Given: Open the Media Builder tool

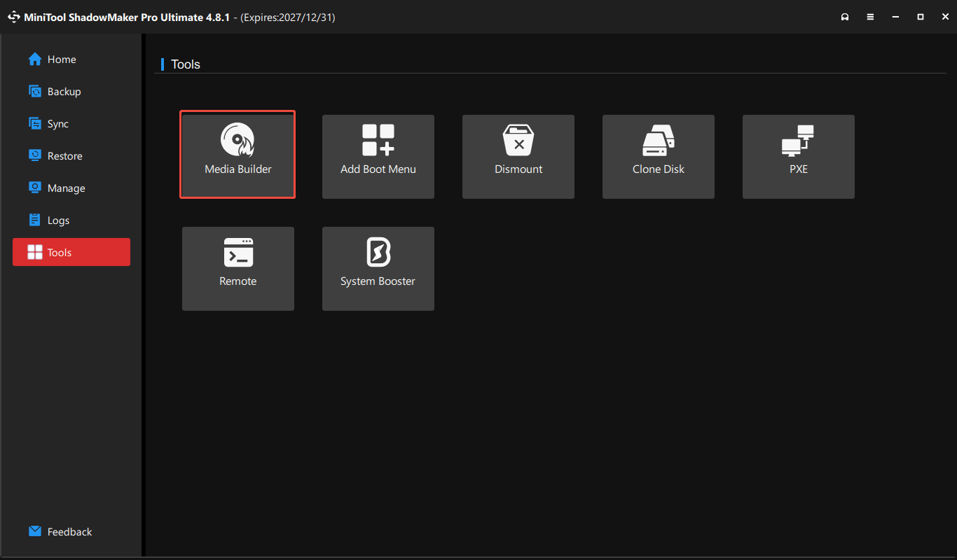Looking at the screenshot, I should click(238, 156).
